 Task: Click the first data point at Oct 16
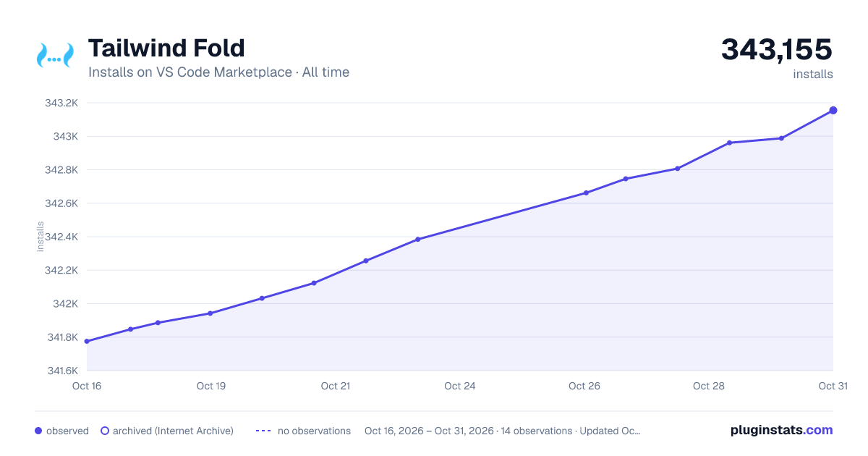(x=87, y=342)
